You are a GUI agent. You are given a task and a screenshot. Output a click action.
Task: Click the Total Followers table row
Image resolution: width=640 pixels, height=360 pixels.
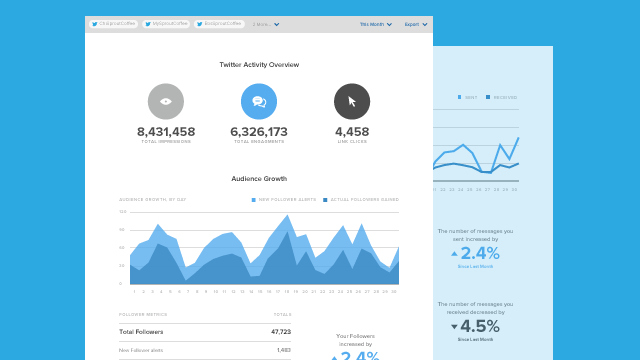[205, 332]
